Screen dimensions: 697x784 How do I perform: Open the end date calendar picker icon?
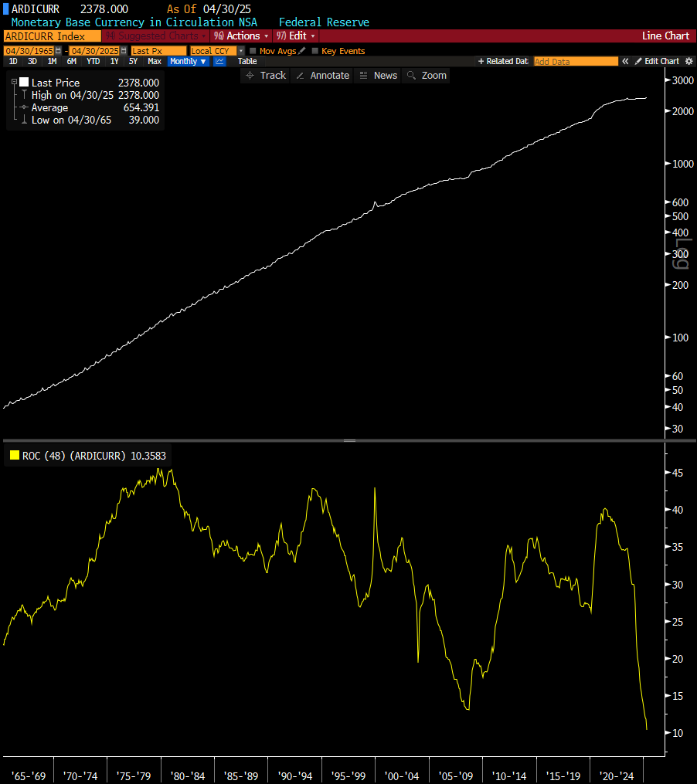click(x=124, y=50)
